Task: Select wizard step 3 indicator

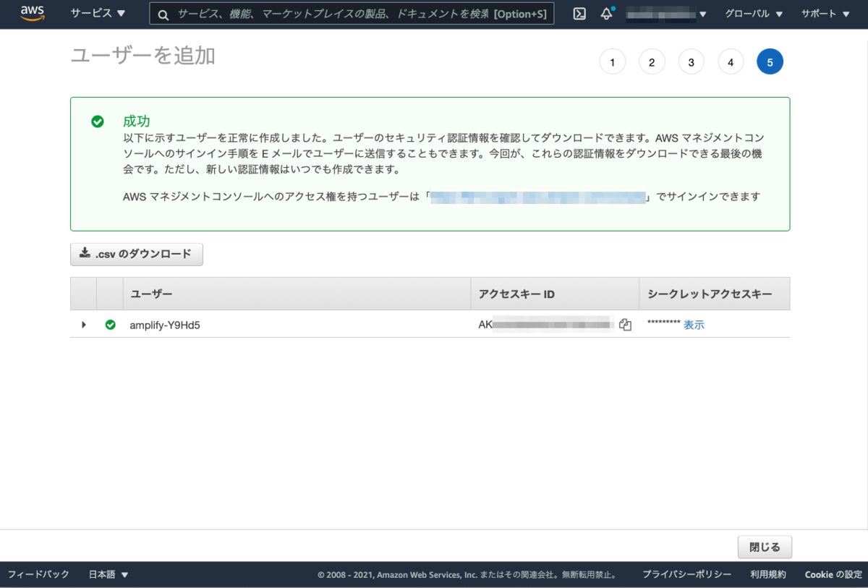Action: tap(691, 61)
